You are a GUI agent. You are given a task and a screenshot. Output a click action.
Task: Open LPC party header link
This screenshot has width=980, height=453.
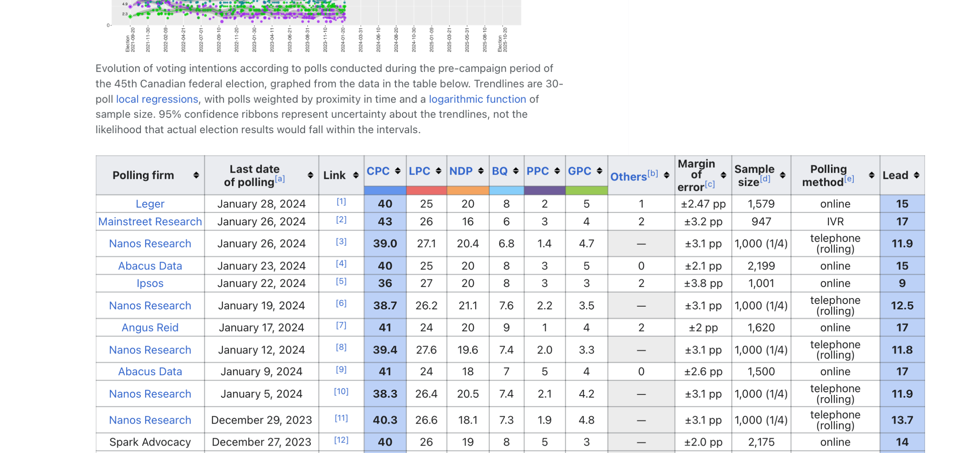click(420, 171)
